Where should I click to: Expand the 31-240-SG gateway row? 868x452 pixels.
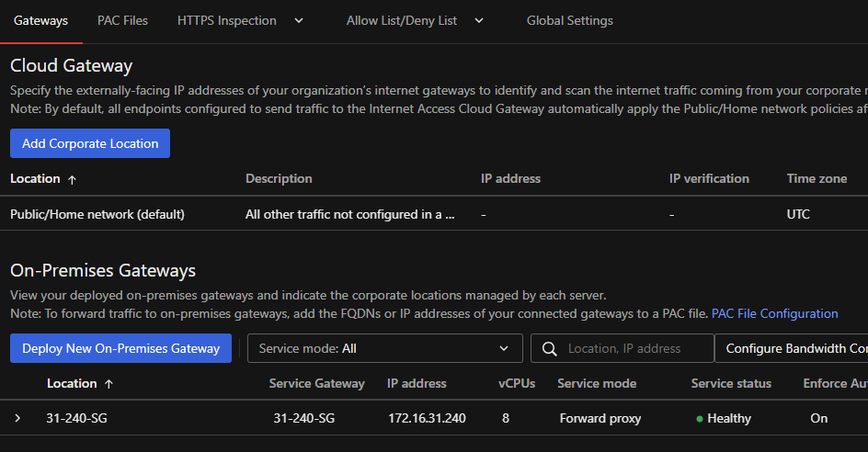[17, 418]
